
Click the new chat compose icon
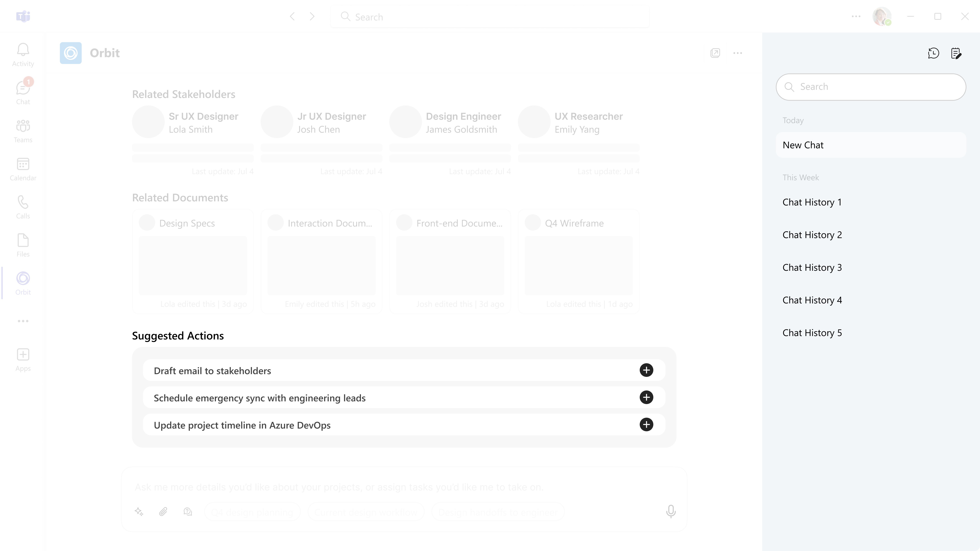[x=956, y=53]
